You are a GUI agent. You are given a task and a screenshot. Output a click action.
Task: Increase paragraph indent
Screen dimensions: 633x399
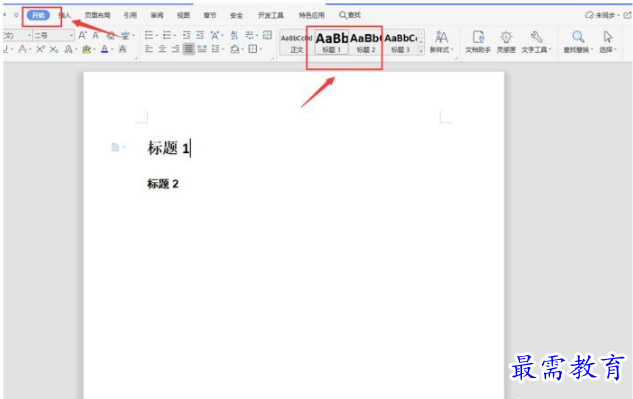tap(200, 35)
